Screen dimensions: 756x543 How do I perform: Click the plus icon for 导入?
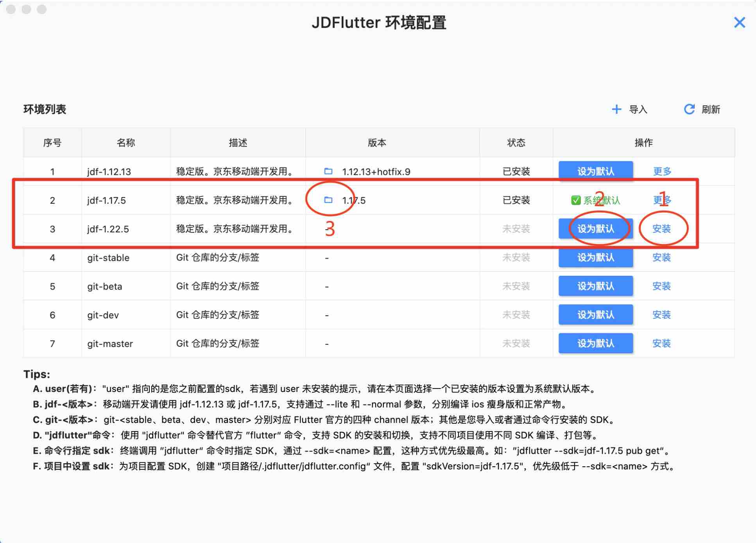point(616,109)
